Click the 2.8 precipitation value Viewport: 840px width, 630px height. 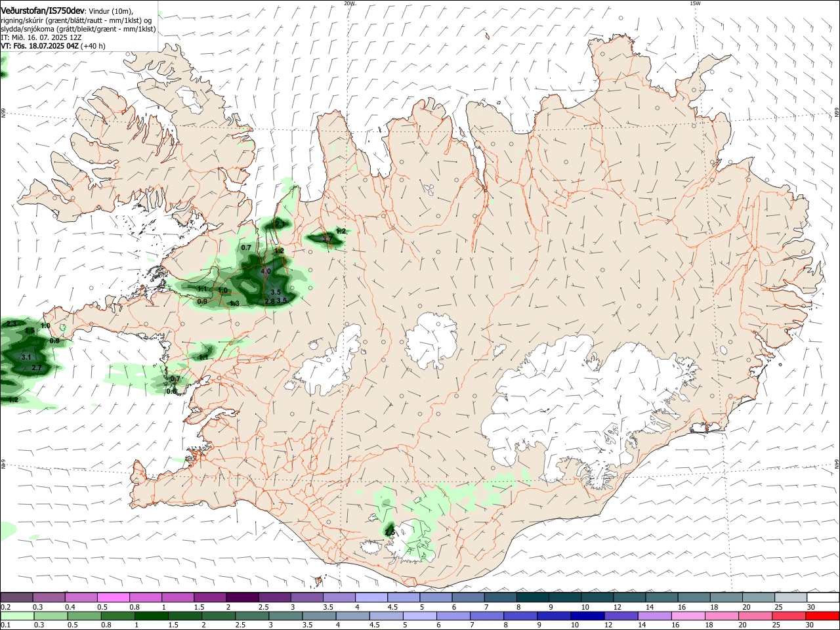click(x=270, y=301)
